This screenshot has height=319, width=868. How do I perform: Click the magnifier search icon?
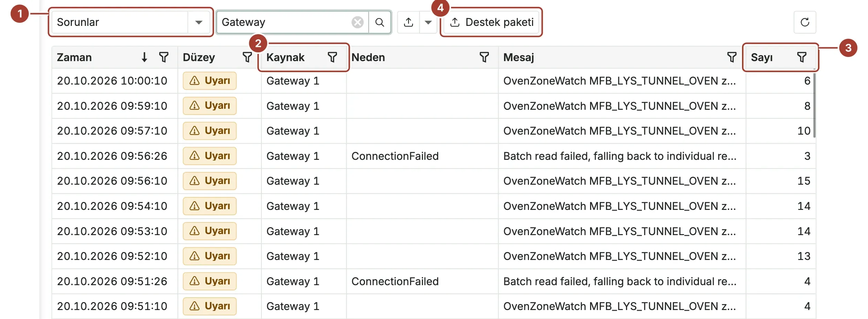pyautogui.click(x=379, y=22)
